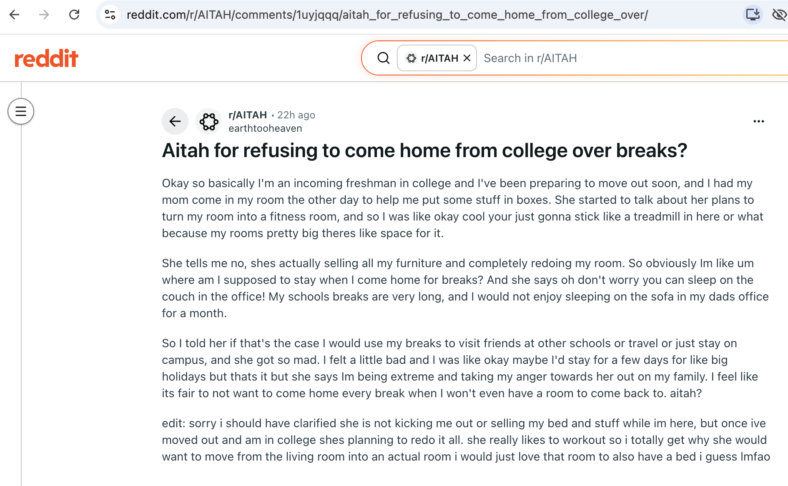Open the r/AITAH community avatar

click(209, 121)
